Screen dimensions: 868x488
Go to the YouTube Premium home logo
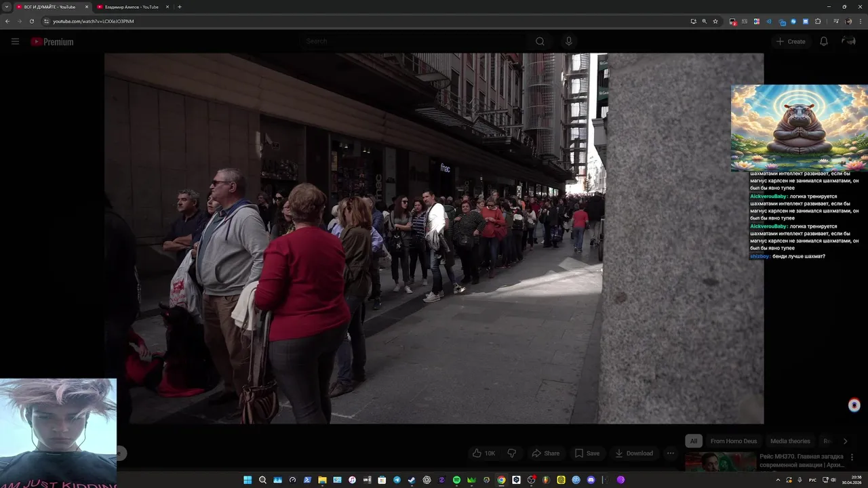coord(52,42)
